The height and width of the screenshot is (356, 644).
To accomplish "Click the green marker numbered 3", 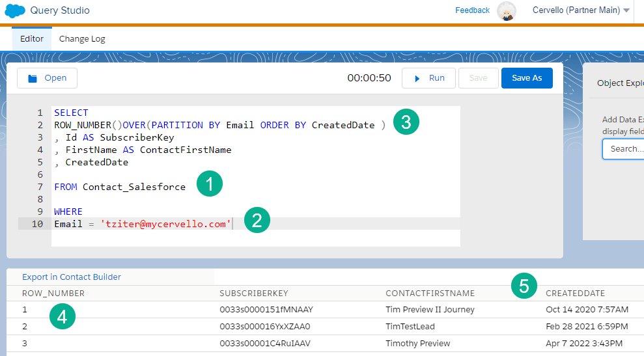I will click(x=406, y=123).
